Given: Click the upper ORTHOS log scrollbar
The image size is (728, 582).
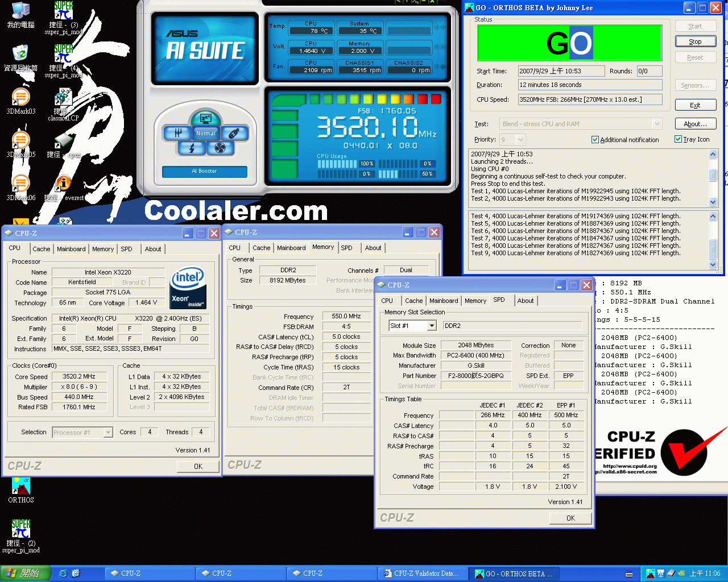Looking at the screenshot, I should tap(713, 178).
